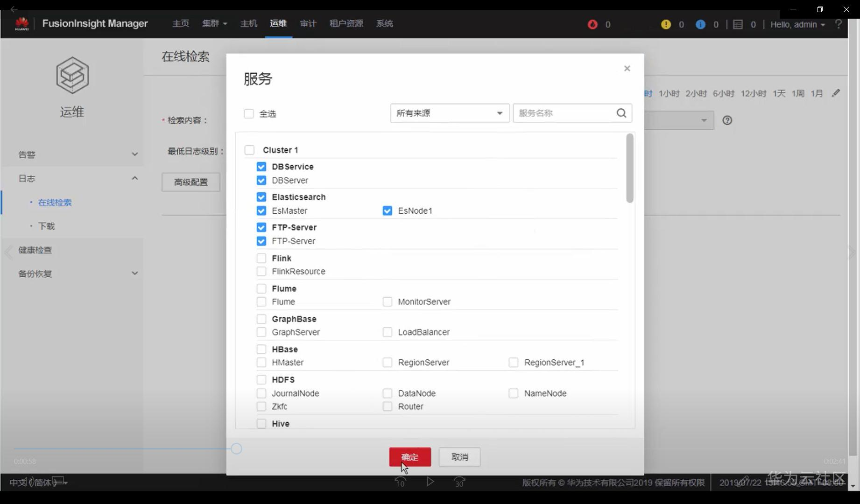Select 在线检索 in the sidebar
860x504 pixels.
point(55,203)
